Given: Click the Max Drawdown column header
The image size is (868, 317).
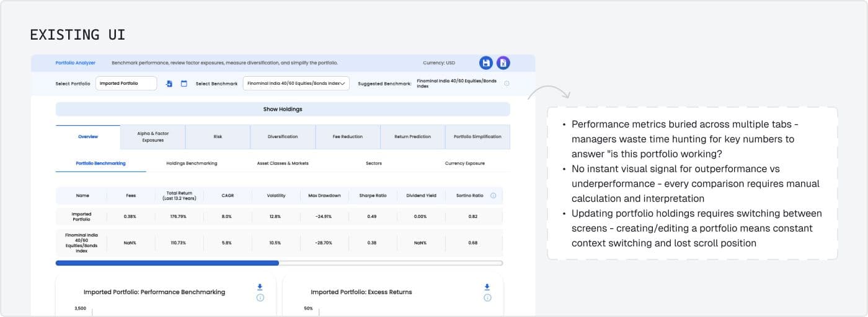Looking at the screenshot, I should coord(324,196).
